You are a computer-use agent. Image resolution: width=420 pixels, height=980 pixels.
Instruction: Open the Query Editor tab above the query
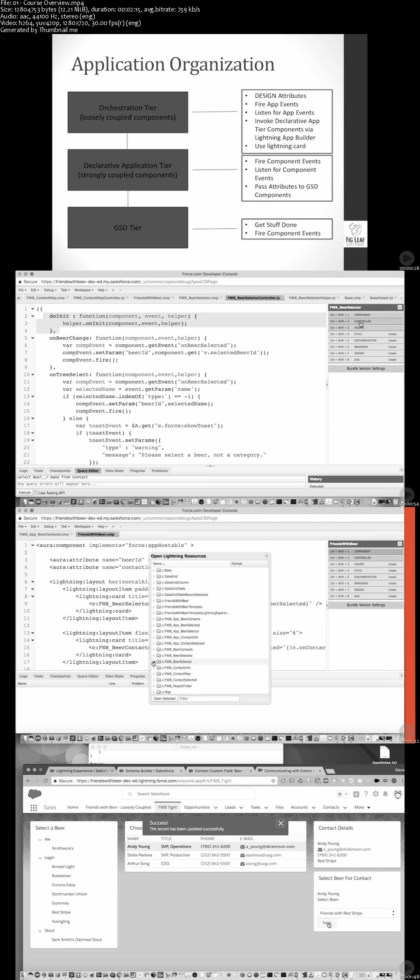coord(88,471)
